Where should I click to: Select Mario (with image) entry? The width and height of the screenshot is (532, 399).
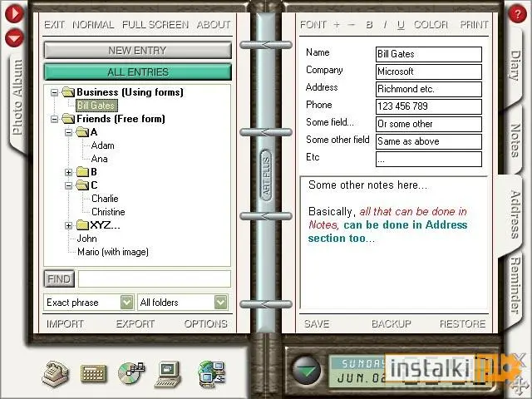click(x=113, y=252)
